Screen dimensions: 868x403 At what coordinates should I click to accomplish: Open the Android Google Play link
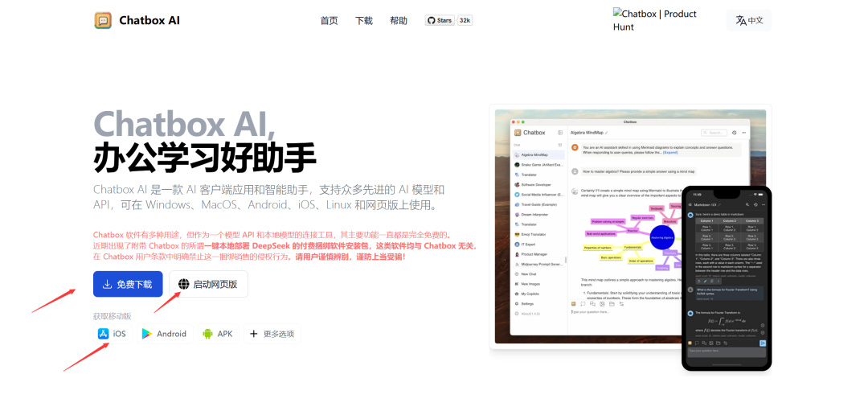[x=165, y=334]
